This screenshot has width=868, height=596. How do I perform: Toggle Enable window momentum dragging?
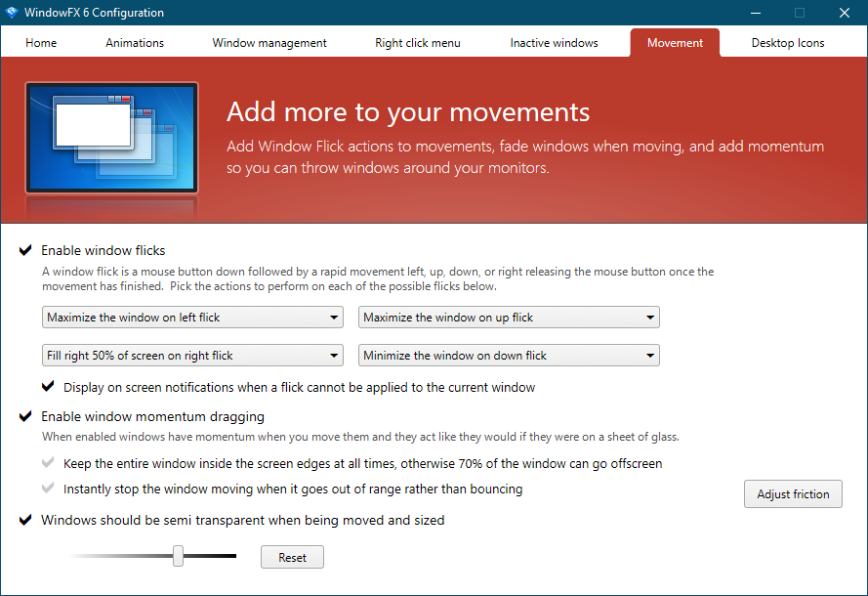[25, 417]
